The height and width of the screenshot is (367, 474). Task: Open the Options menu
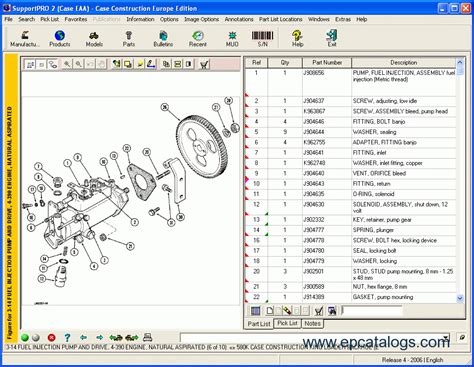pyautogui.click(x=169, y=19)
